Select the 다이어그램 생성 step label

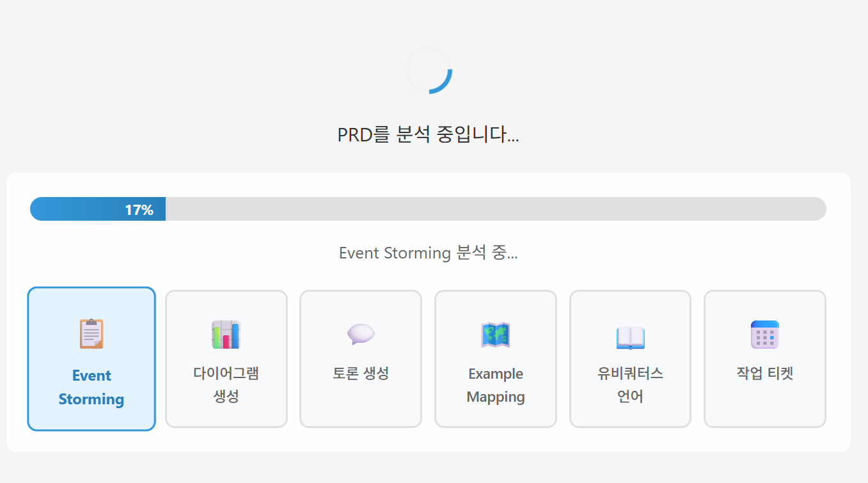(226, 384)
